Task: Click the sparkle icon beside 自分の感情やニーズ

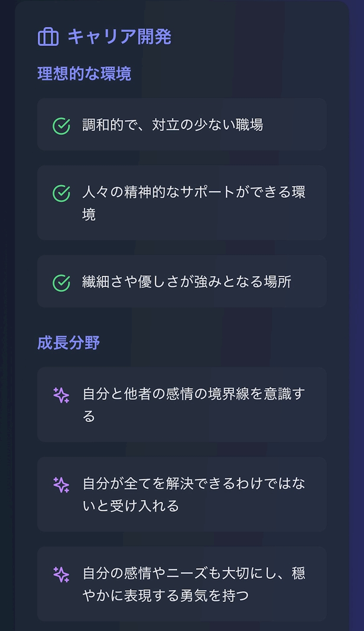Action: pyautogui.click(x=61, y=575)
